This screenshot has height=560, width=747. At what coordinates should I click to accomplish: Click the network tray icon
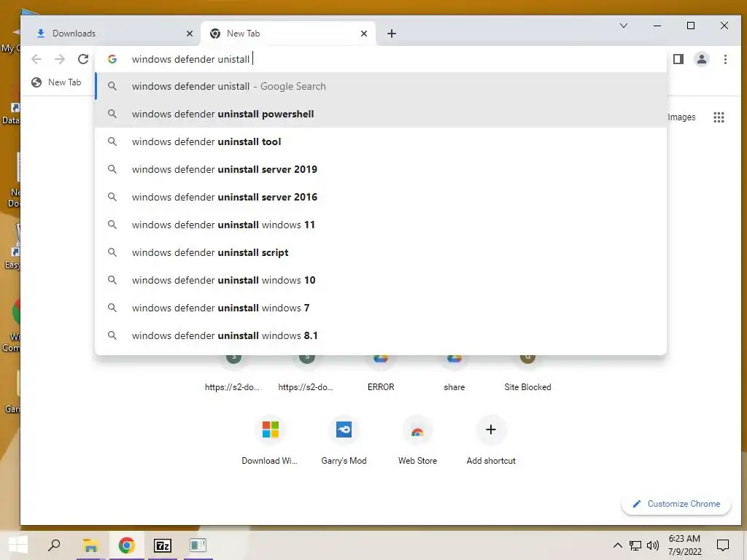(635, 545)
